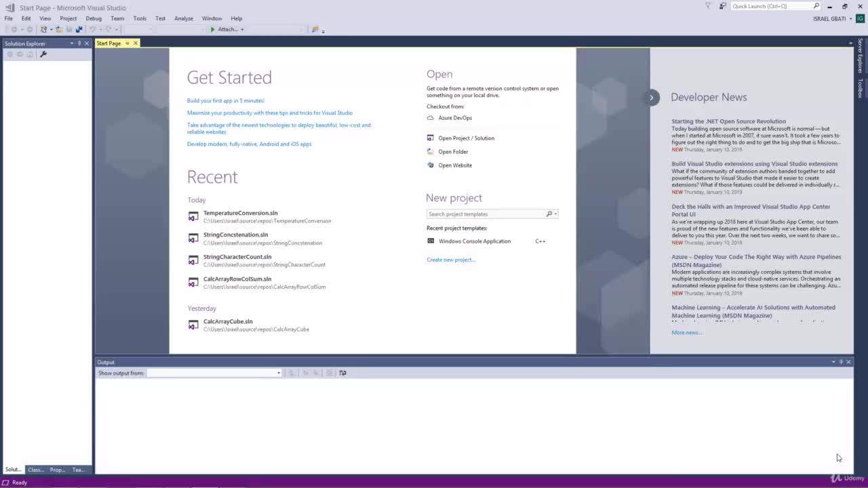Click the Open File folder toolbar icon
868x488 pixels.
tap(59, 29)
